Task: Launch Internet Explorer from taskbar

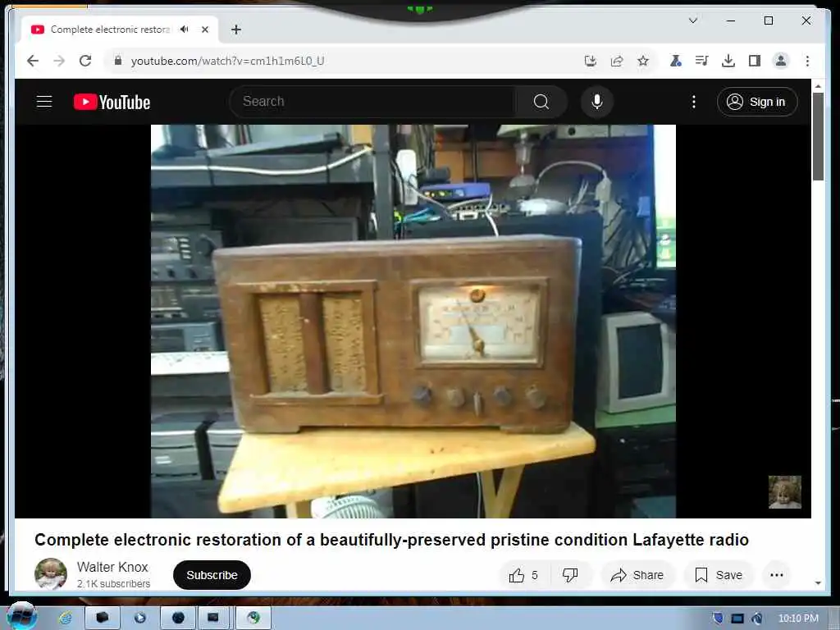Action: pos(66,619)
